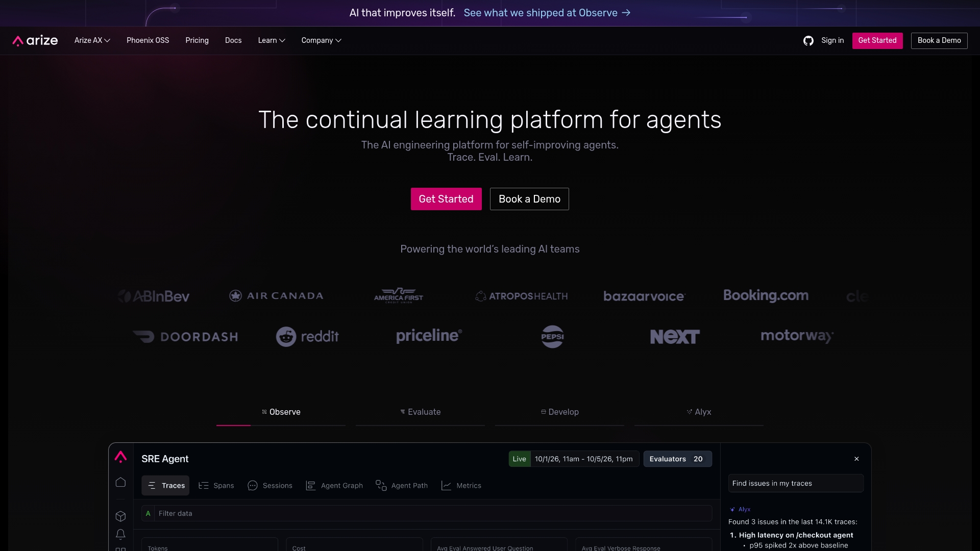Click the motorway logo
The image size is (980, 551).
tap(797, 336)
